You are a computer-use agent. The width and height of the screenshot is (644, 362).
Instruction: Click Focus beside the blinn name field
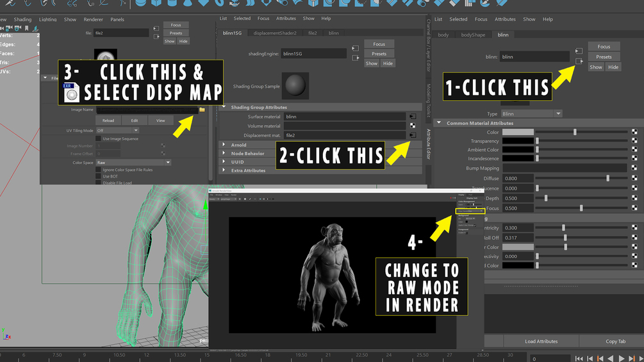click(604, 46)
